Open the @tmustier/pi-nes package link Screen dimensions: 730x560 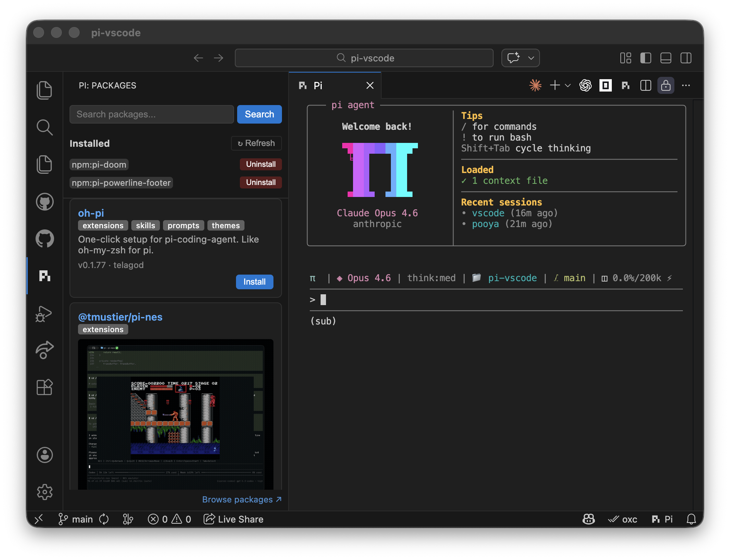pos(120,317)
